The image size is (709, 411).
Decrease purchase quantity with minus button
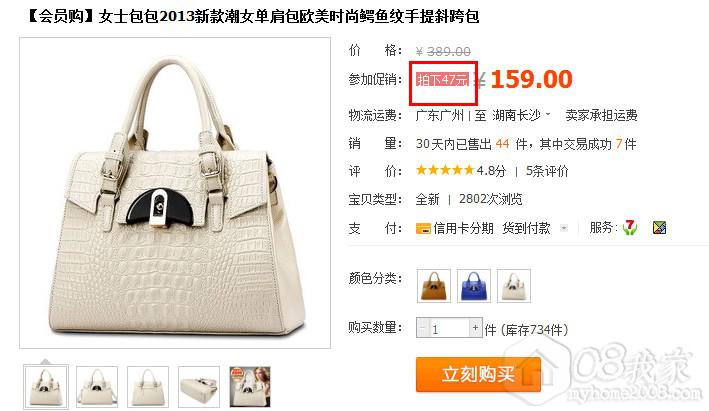pyautogui.click(x=423, y=327)
